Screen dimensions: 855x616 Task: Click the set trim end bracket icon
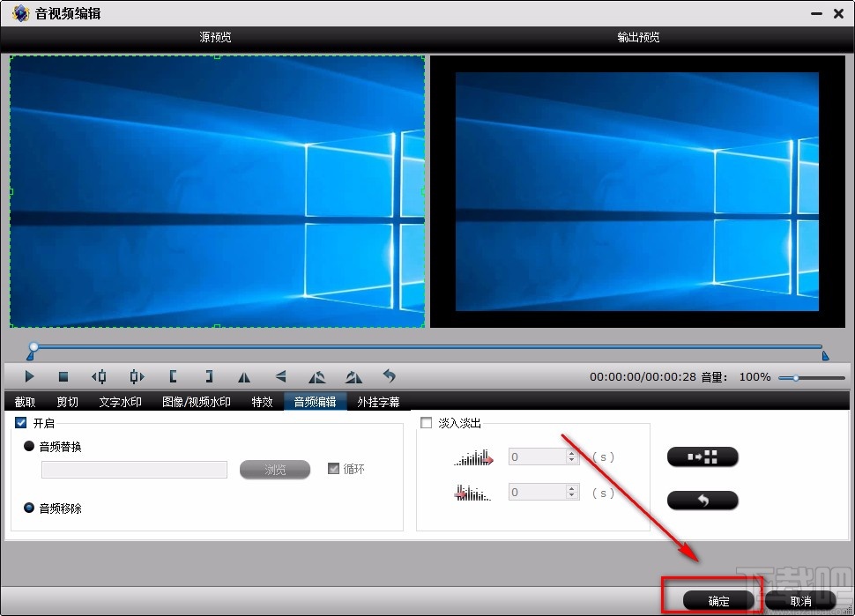click(x=209, y=376)
